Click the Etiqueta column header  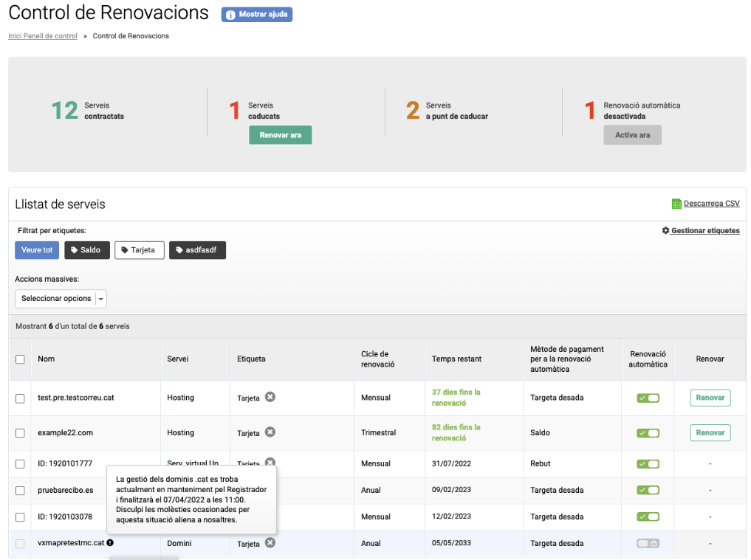252,359
